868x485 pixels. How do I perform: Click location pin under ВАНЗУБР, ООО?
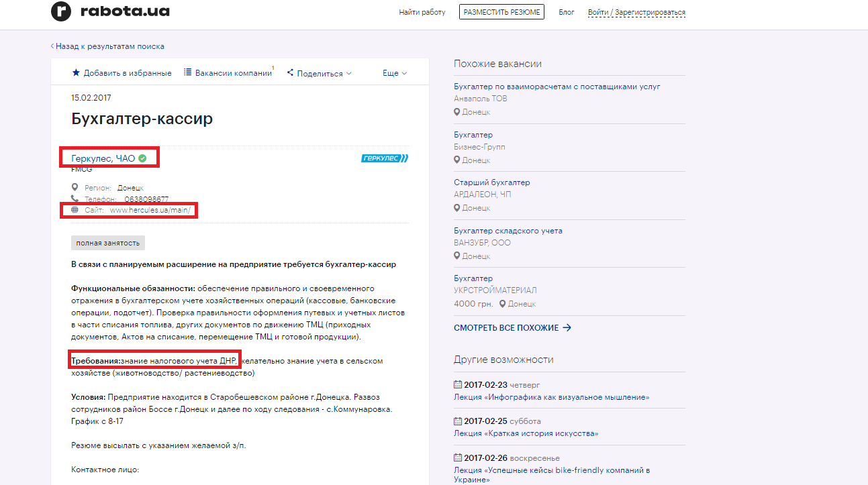click(457, 256)
